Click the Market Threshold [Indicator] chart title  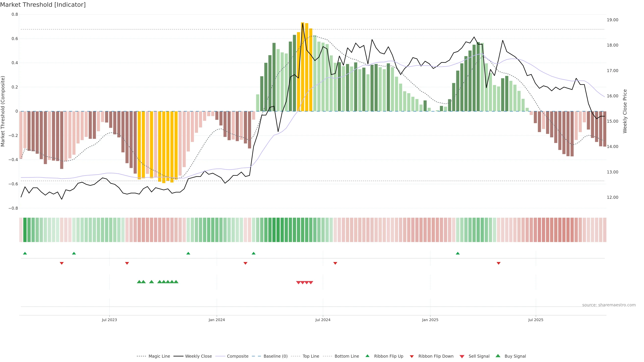(43, 5)
